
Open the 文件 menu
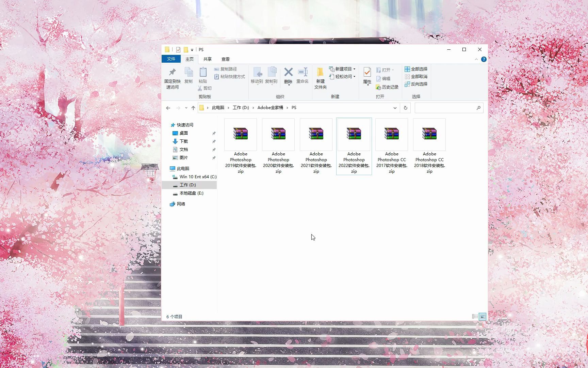pyautogui.click(x=171, y=59)
